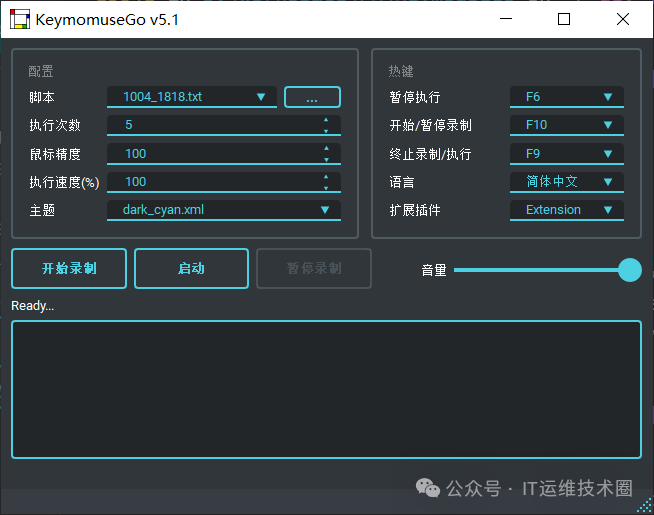Click the 主题 theme label
Screen dimensions: 654x515
(x=42, y=210)
